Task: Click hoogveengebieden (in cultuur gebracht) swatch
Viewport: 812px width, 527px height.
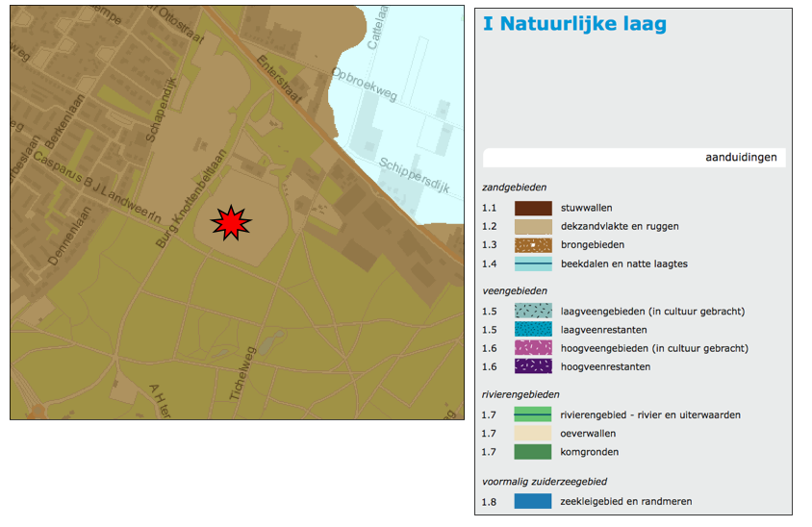Action: (532, 348)
